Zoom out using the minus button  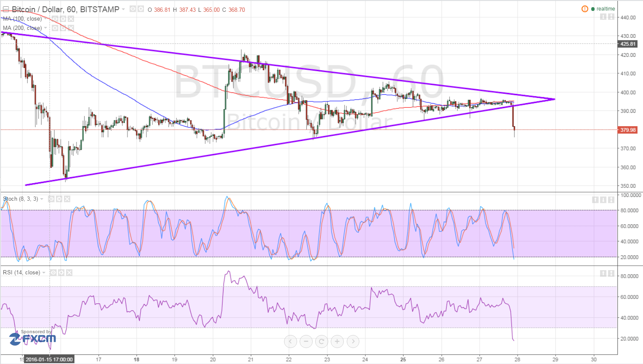point(306,341)
